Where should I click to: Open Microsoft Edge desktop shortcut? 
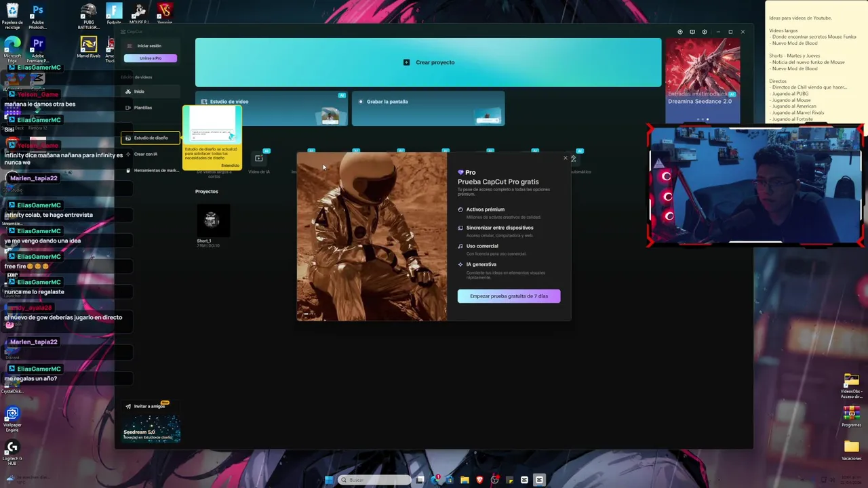pyautogui.click(x=12, y=49)
